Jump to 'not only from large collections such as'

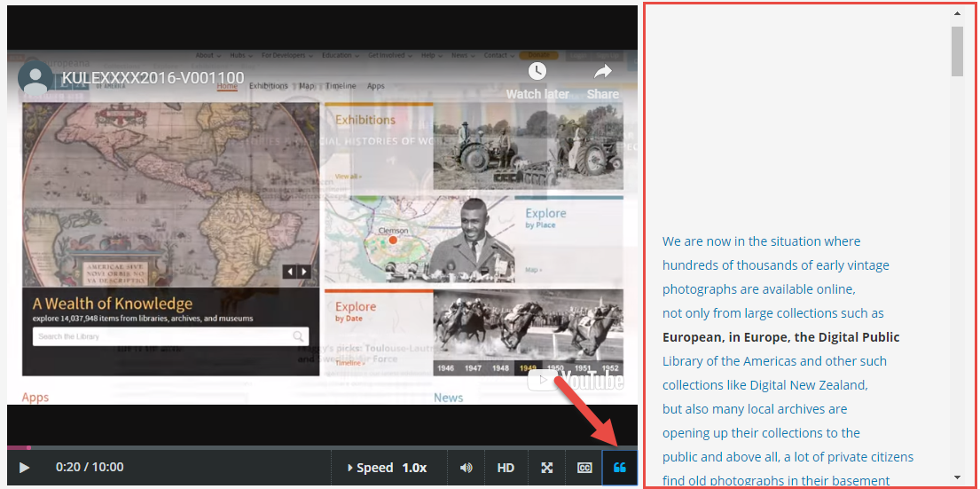click(x=773, y=313)
